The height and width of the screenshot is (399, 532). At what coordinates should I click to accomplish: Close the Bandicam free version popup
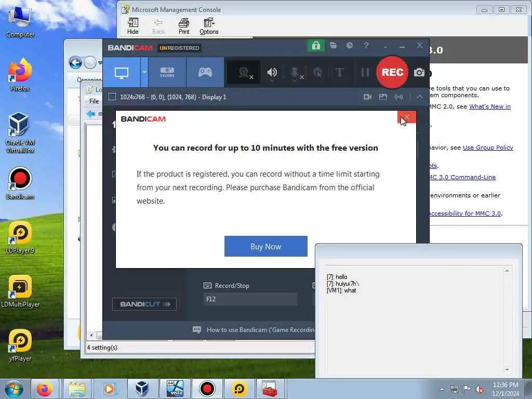(406, 117)
